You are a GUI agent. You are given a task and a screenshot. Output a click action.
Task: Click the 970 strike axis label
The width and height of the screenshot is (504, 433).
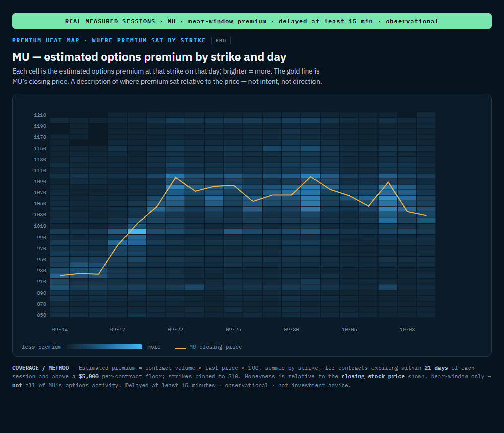click(41, 249)
